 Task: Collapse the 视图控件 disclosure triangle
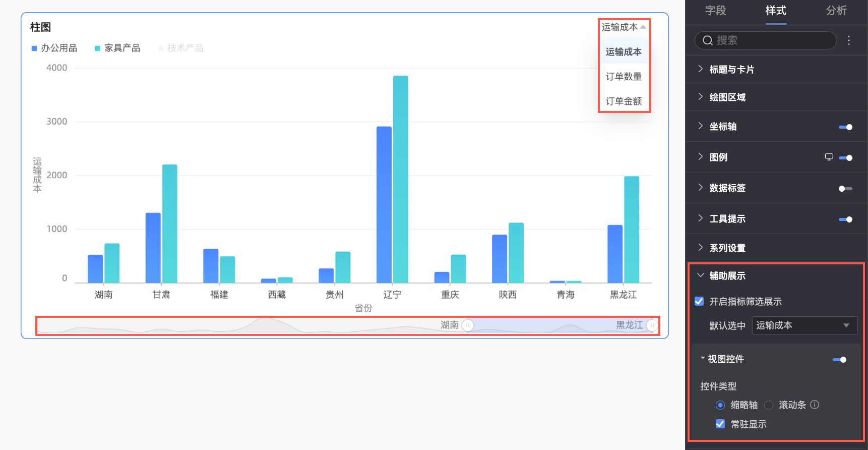pos(703,358)
